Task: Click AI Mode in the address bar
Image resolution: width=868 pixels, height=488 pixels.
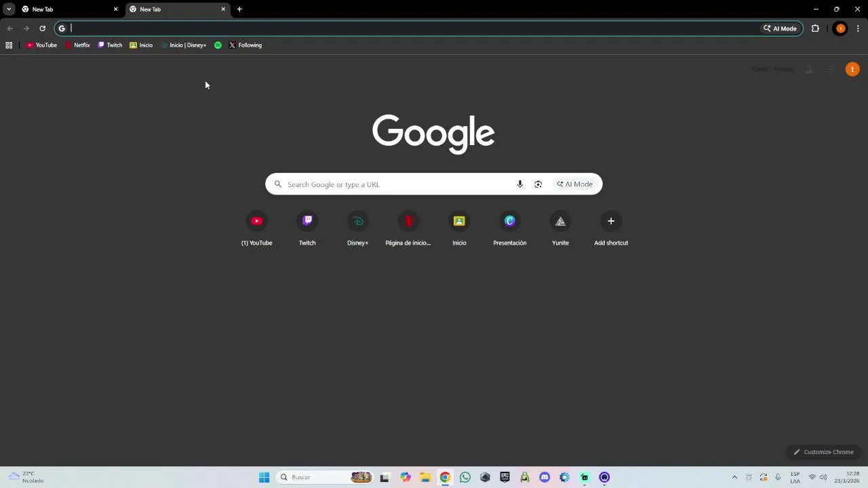Action: pos(780,28)
